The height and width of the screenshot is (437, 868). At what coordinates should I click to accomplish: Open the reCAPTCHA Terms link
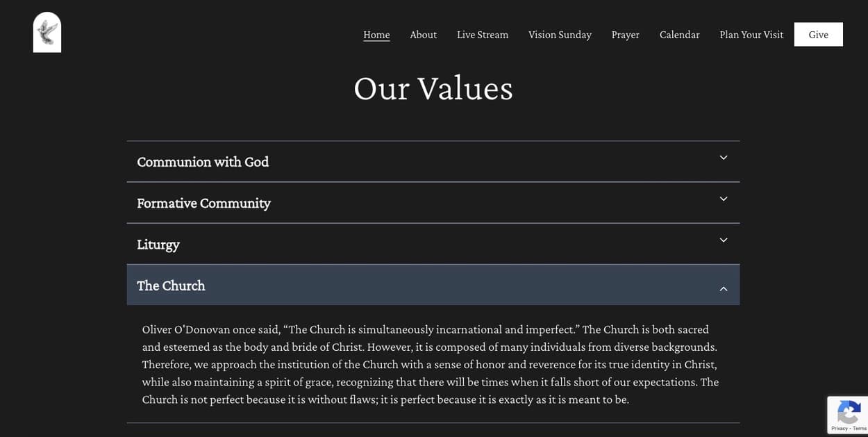point(859,429)
